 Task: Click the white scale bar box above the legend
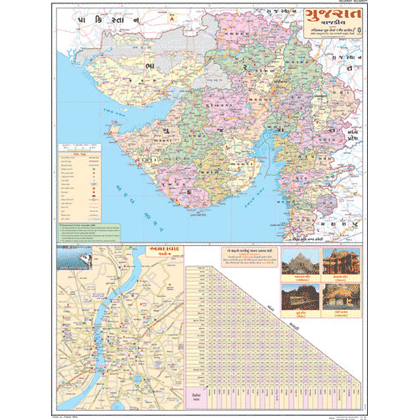pos(80,147)
